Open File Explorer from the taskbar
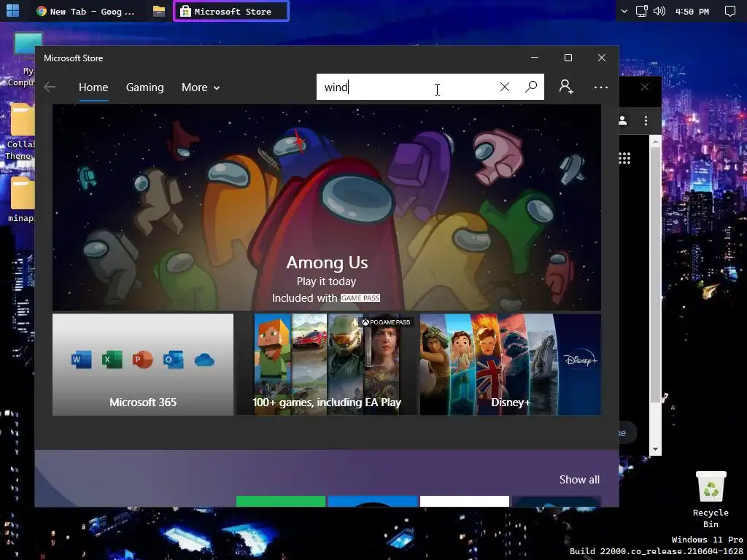The height and width of the screenshot is (560, 747). point(158,11)
